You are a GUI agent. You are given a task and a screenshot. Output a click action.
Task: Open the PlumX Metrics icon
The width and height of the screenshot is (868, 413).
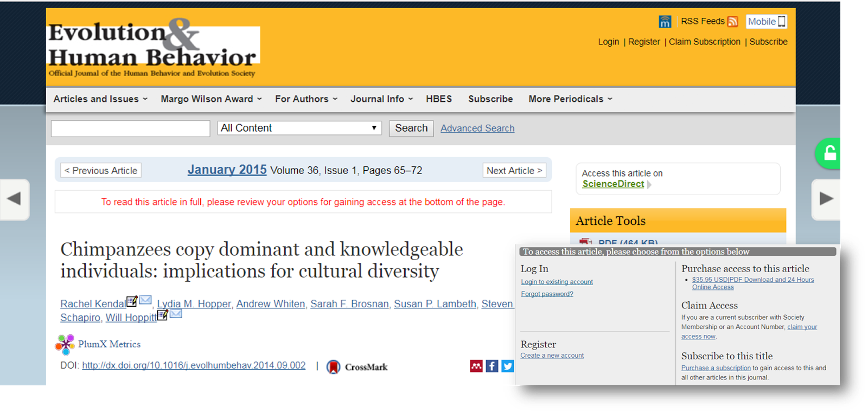click(x=65, y=344)
